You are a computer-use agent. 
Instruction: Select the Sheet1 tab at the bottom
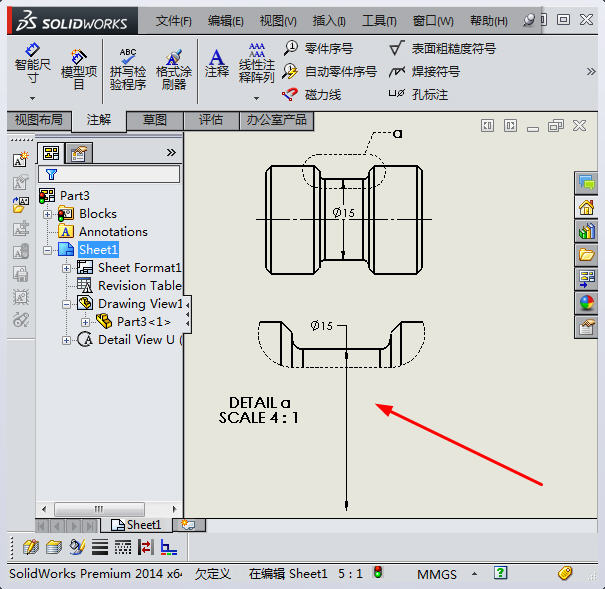click(x=136, y=525)
